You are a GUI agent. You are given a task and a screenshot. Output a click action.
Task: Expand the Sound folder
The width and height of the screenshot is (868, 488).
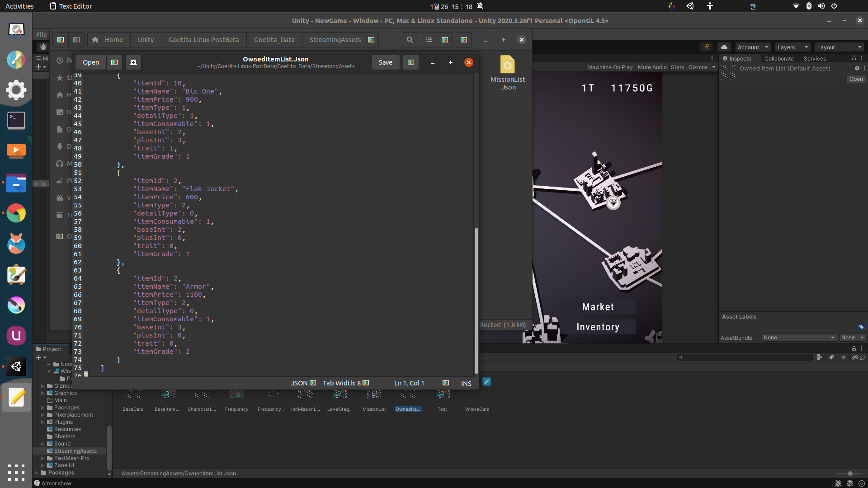[x=43, y=444]
